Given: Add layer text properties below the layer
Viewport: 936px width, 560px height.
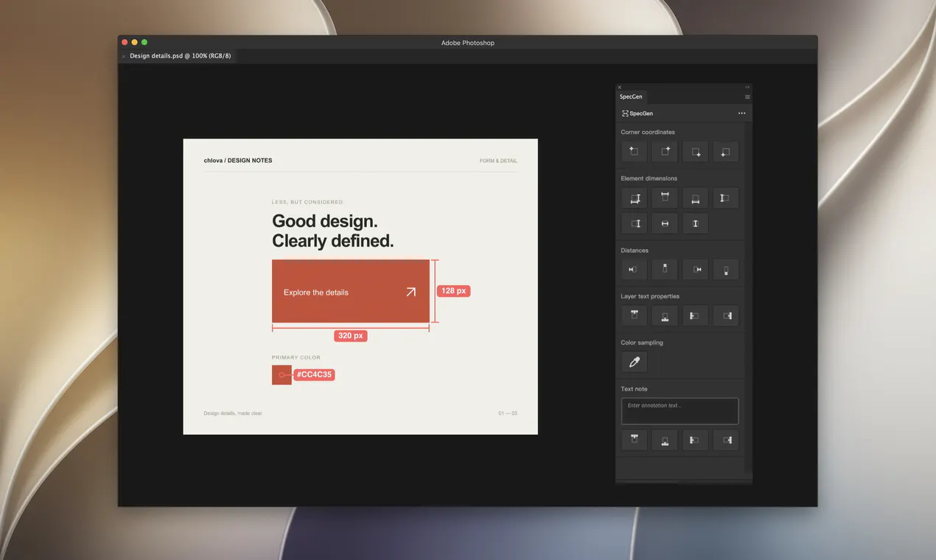Looking at the screenshot, I should tap(665, 315).
